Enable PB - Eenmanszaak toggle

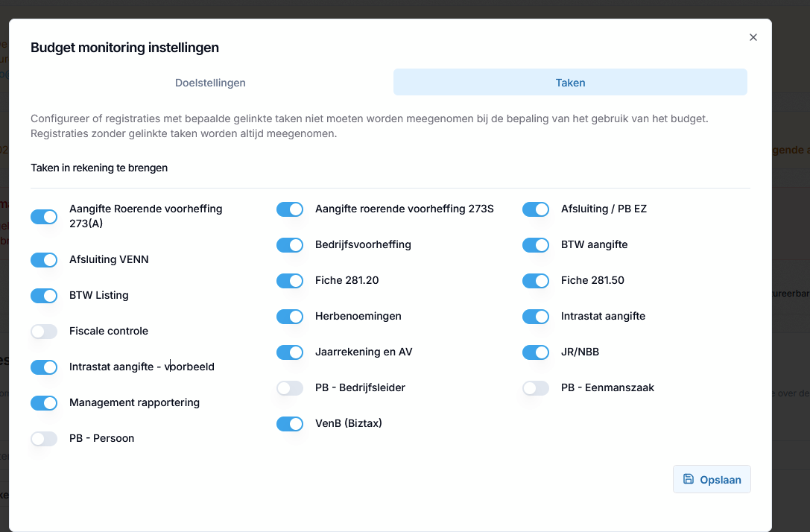click(536, 388)
